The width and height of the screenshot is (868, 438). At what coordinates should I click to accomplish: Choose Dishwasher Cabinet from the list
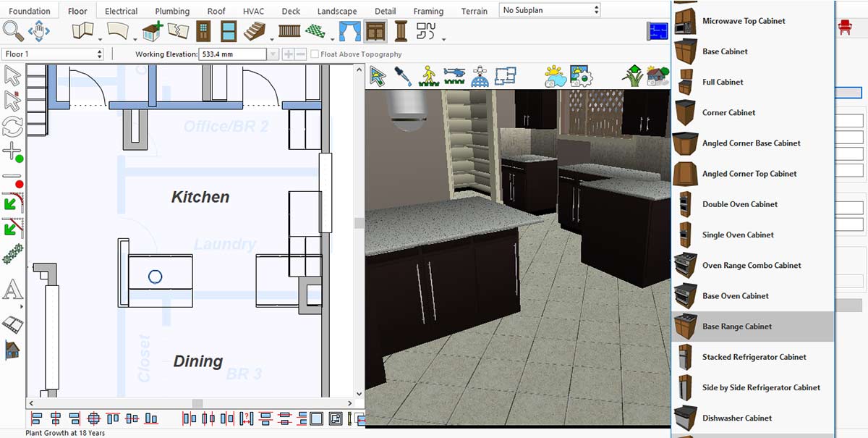[x=736, y=418]
